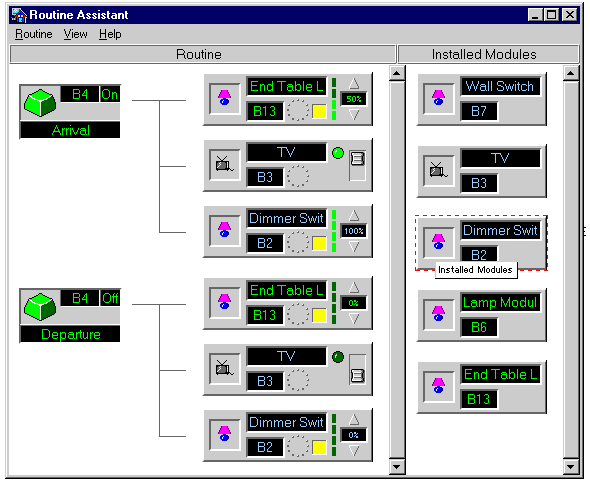Click the Routine panel scrollbar down arrow
This screenshot has width=590, height=484.
click(x=397, y=467)
